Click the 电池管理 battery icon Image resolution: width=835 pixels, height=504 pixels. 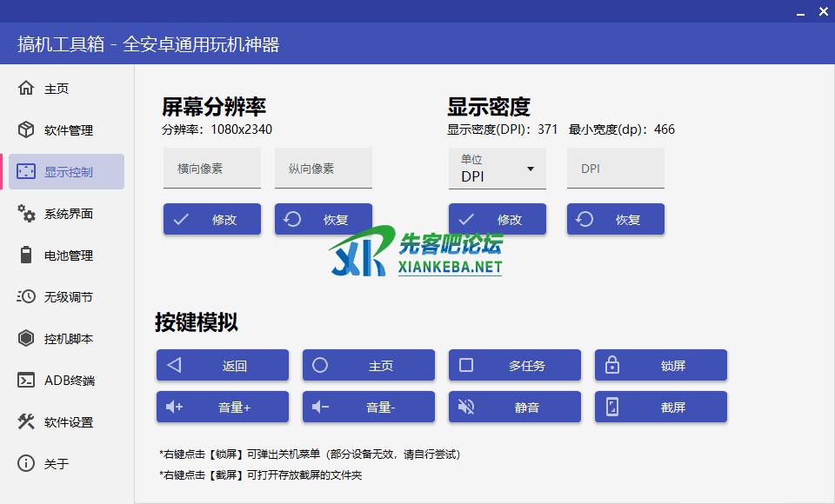pos(26,255)
